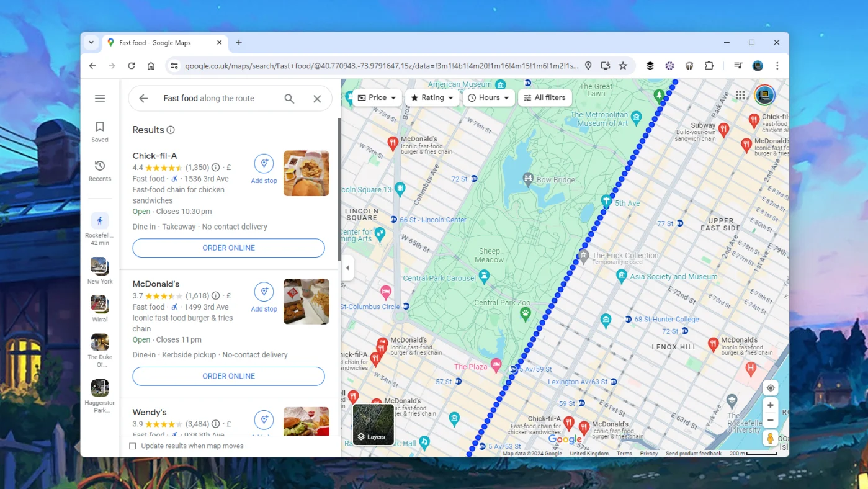The width and height of the screenshot is (868, 489).
Task: Open the Hours filter dropdown
Action: pyautogui.click(x=488, y=97)
